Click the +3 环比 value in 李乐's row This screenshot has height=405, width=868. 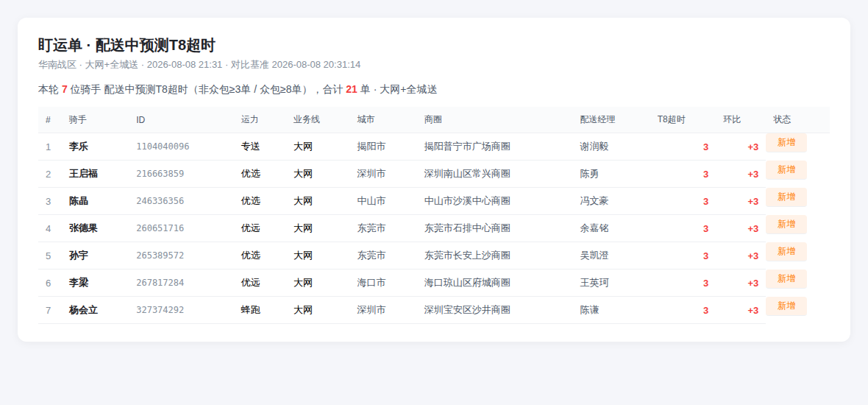coord(753,147)
